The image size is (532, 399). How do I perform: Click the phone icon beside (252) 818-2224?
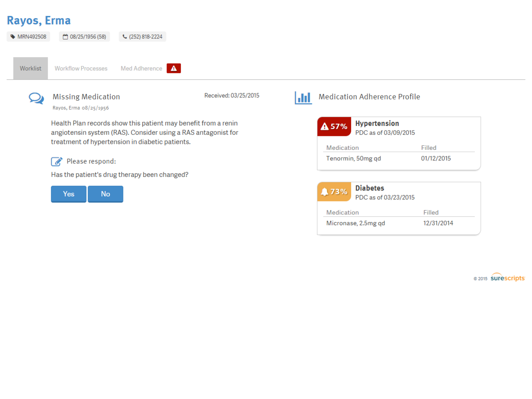coord(125,36)
